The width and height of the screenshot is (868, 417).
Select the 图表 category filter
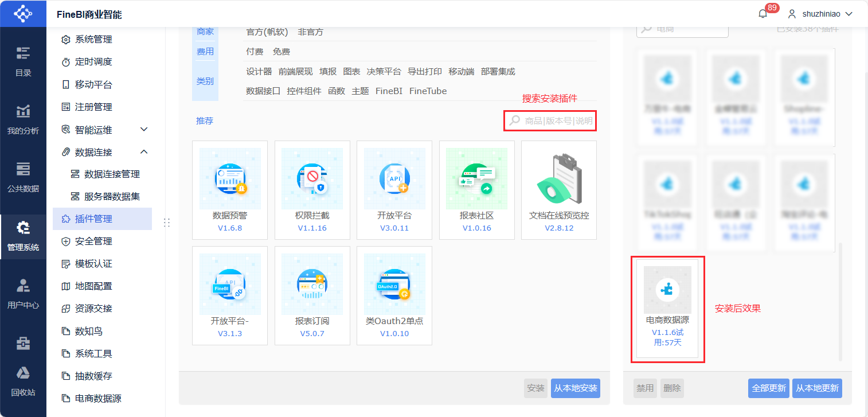click(351, 72)
